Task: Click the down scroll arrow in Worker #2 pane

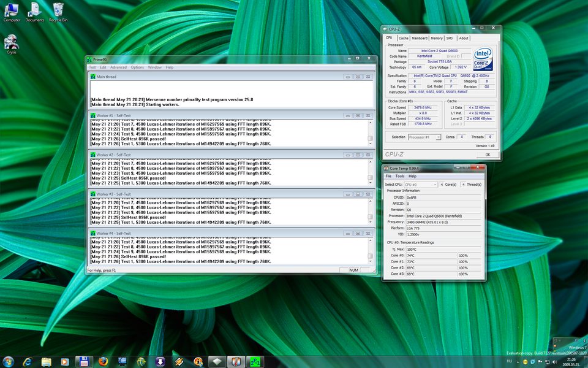Action: tap(370, 183)
